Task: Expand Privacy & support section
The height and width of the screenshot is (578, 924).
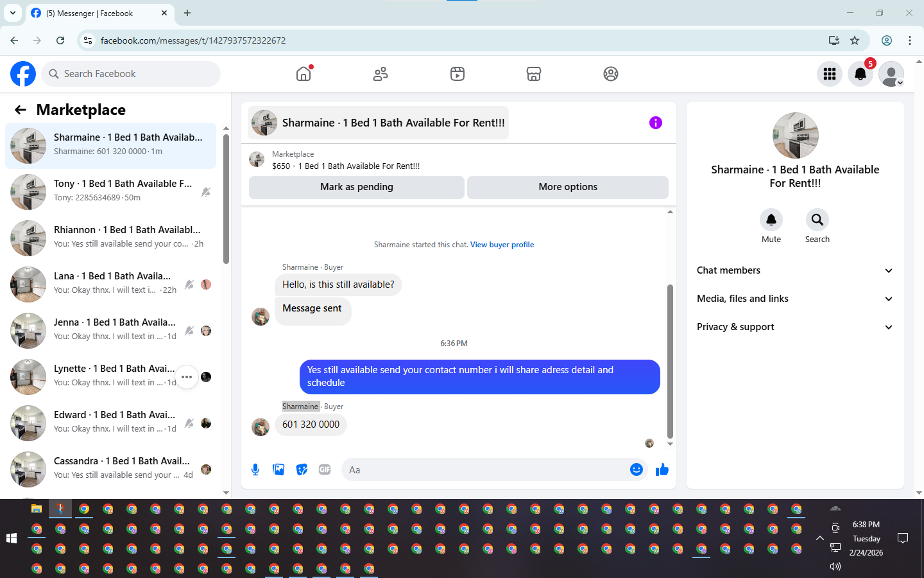Action: 795,327
